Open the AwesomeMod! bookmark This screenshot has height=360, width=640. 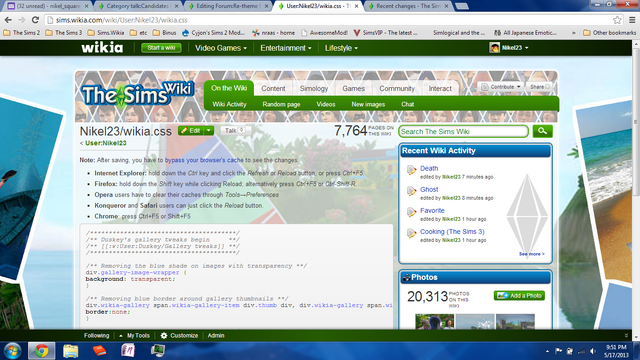point(324,33)
